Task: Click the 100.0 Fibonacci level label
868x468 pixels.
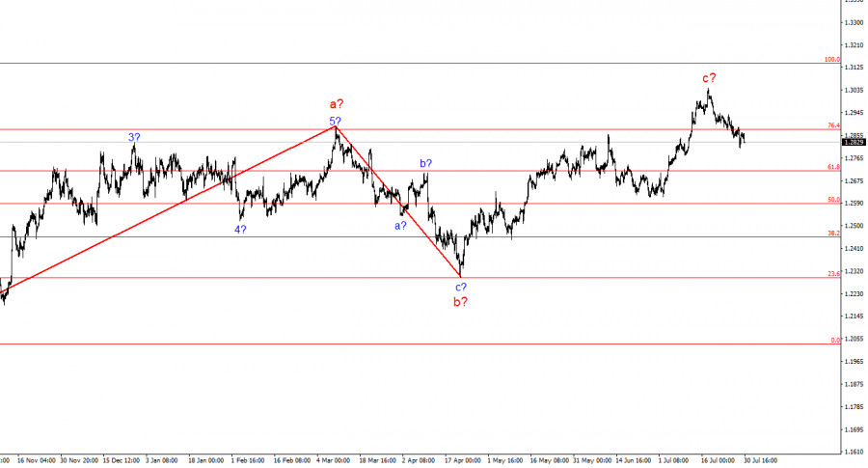Action: point(832,59)
